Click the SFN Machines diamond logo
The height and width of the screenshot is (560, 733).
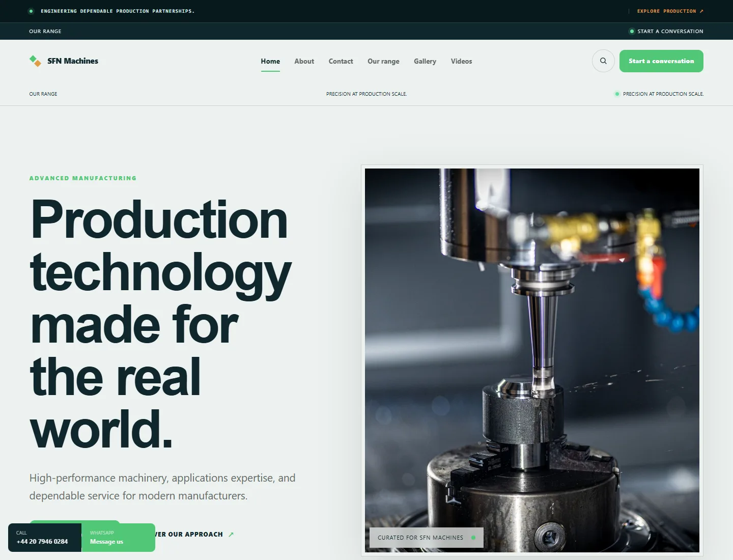35,61
